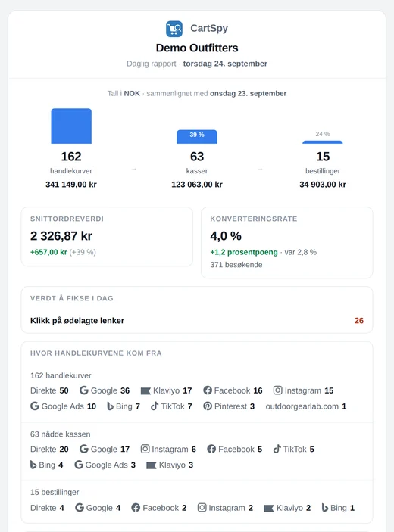Click Facebook icon beside 5
This screenshot has width=394, height=532.
pos(211,449)
